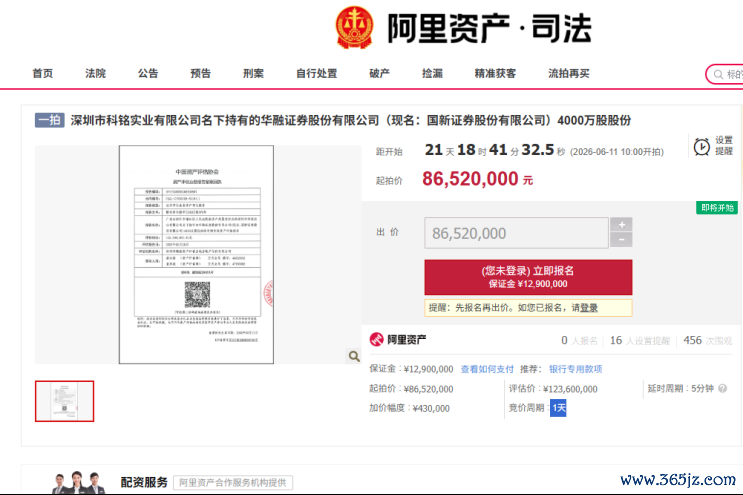Click the starting price 86,520,000 元

click(477, 179)
